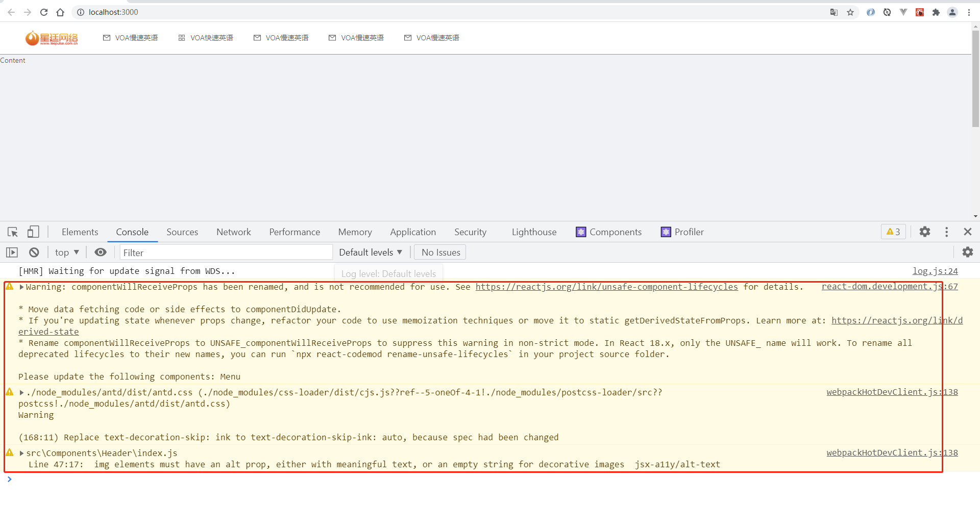Switch to the Security tab

470,232
